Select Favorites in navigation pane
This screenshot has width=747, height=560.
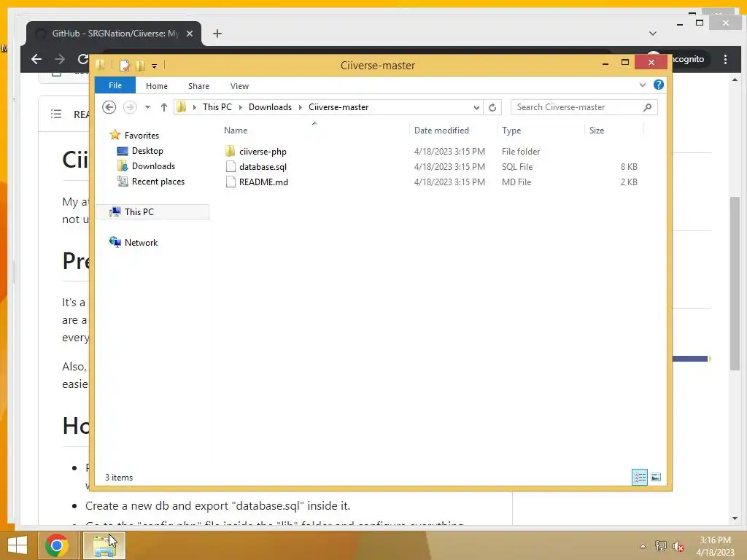[142, 135]
